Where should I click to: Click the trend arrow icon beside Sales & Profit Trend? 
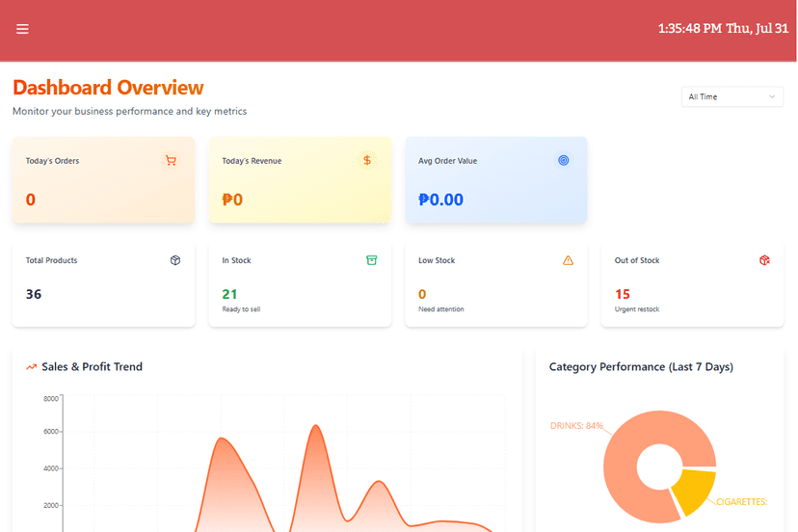[x=31, y=367]
